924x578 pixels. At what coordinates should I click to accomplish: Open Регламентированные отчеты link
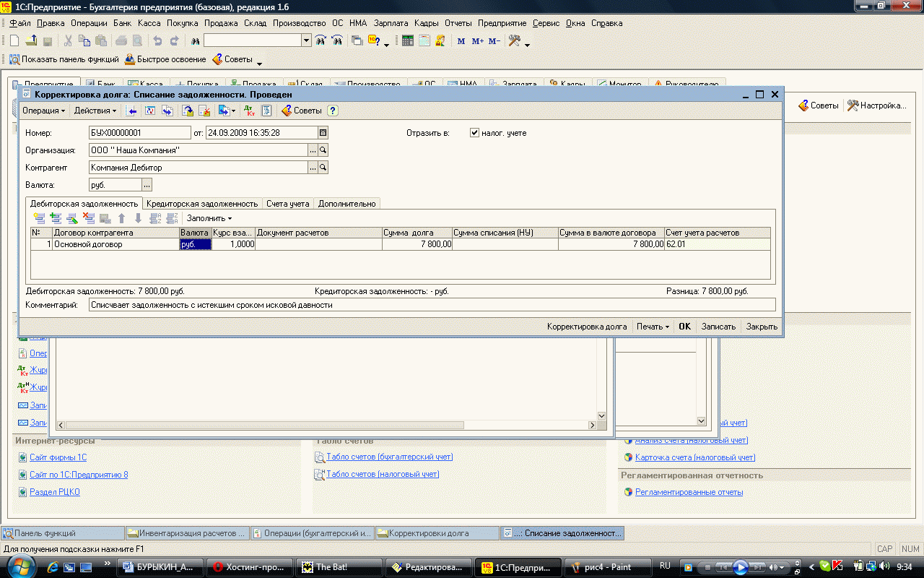coord(689,492)
